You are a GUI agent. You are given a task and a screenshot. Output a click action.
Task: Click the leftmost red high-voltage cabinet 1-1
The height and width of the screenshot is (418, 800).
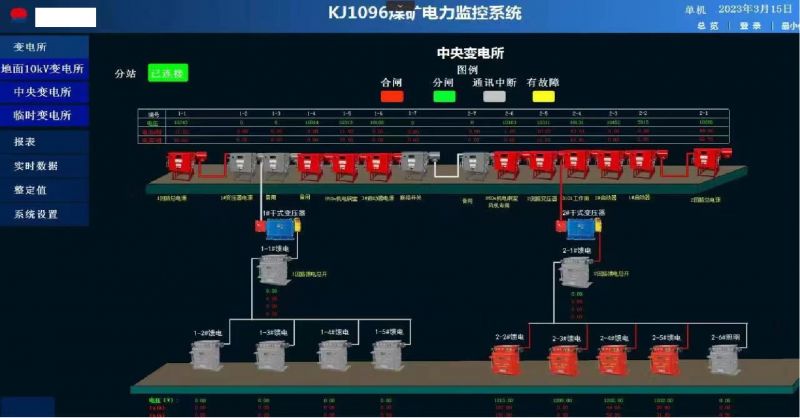coord(180,160)
